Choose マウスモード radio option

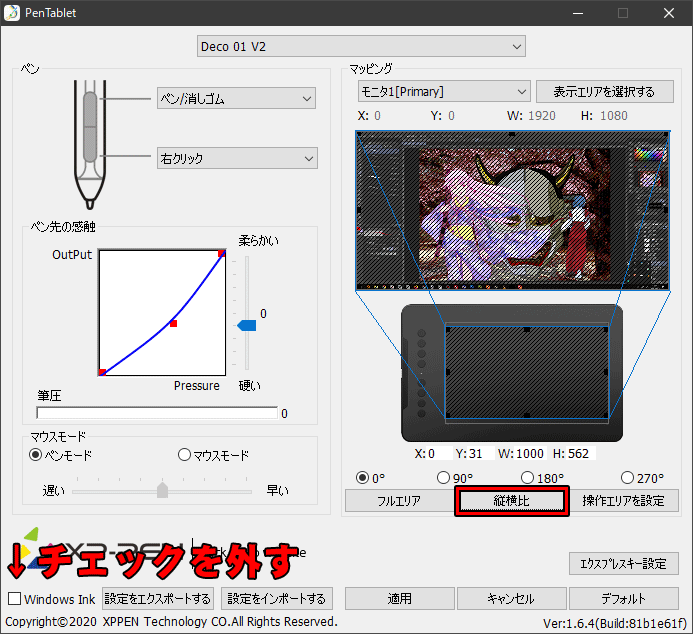(184, 455)
